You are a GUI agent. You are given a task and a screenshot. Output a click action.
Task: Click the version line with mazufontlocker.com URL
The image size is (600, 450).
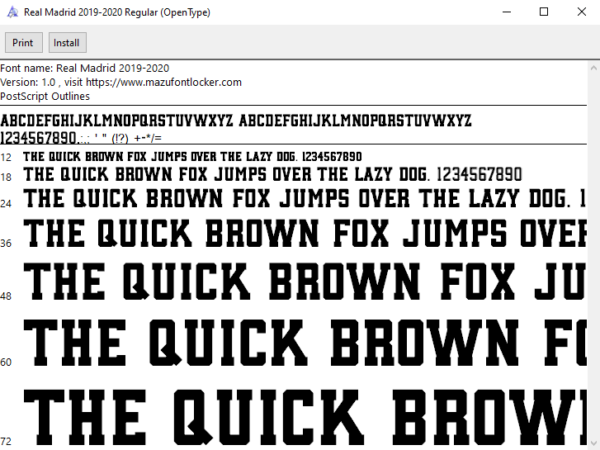point(121,82)
